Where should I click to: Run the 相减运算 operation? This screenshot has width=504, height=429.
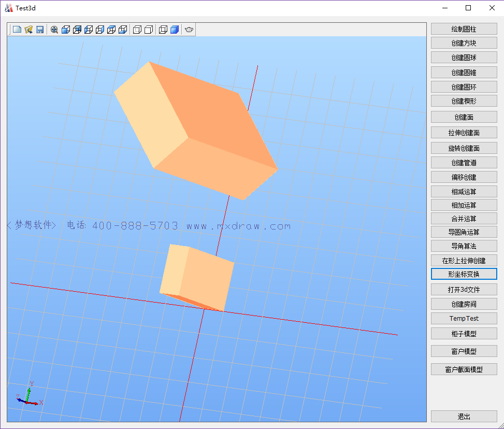pos(464,192)
